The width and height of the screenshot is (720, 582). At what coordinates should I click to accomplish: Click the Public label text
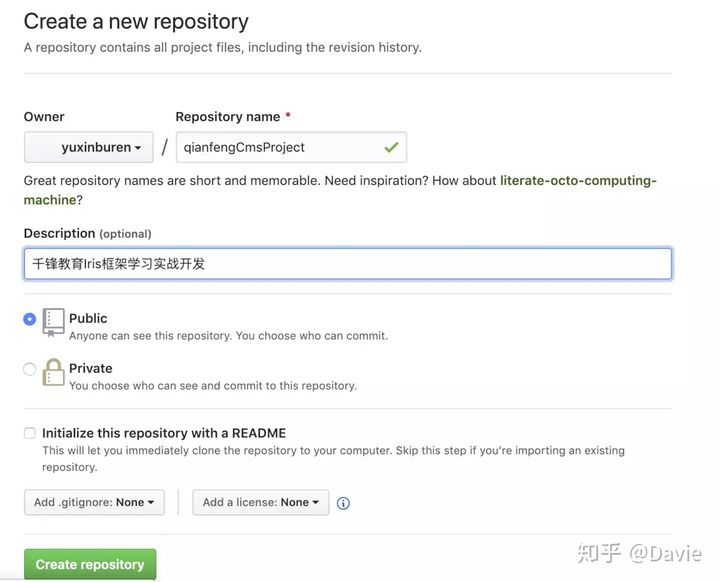88,318
